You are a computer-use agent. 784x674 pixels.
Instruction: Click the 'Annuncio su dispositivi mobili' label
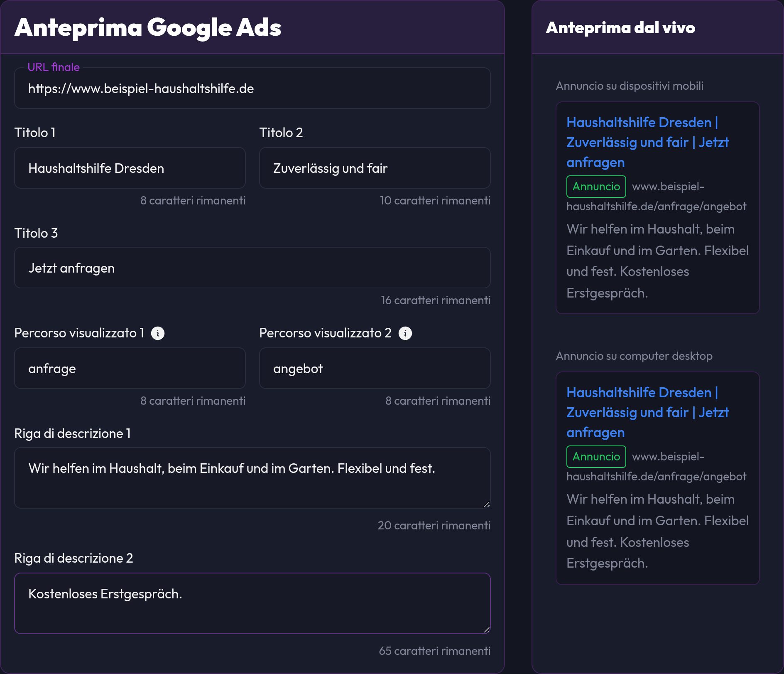630,86
